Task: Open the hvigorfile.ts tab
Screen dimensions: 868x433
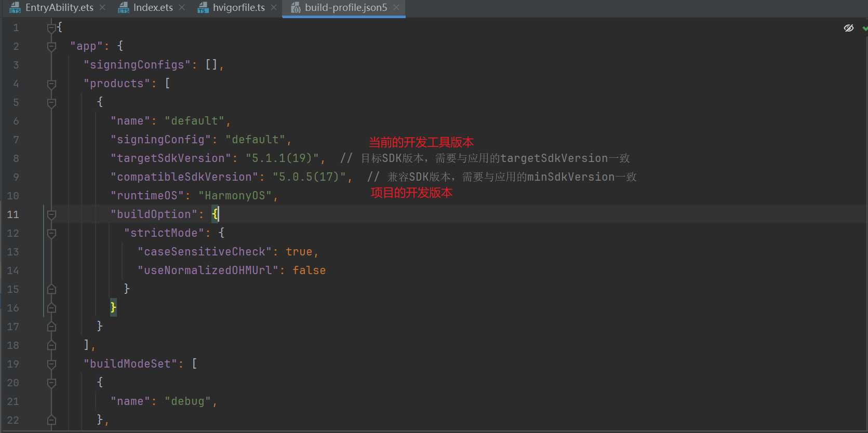Action: 238,8
